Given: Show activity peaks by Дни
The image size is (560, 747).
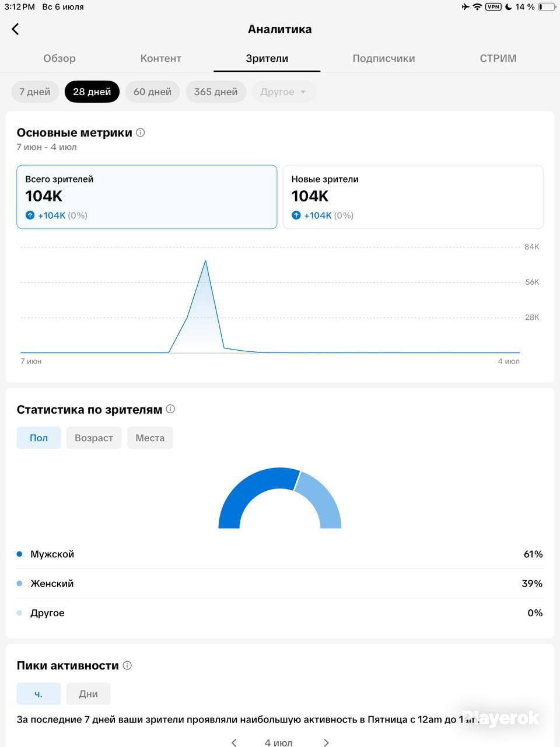Looking at the screenshot, I should point(88,694).
